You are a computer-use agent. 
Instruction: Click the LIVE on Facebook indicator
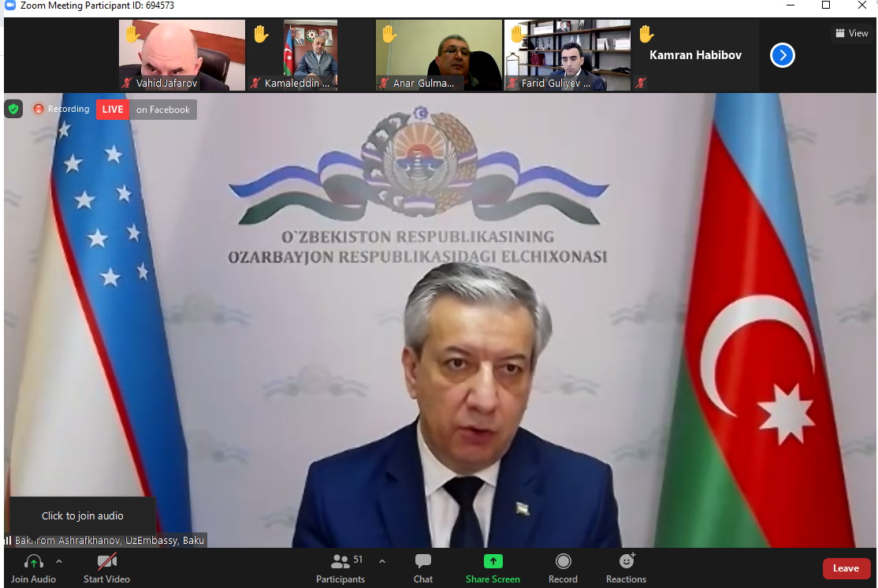[x=146, y=110]
